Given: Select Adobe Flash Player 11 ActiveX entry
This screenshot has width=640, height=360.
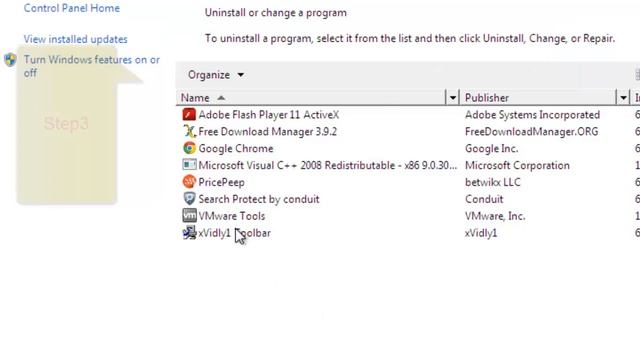Looking at the screenshot, I should click(x=269, y=115).
